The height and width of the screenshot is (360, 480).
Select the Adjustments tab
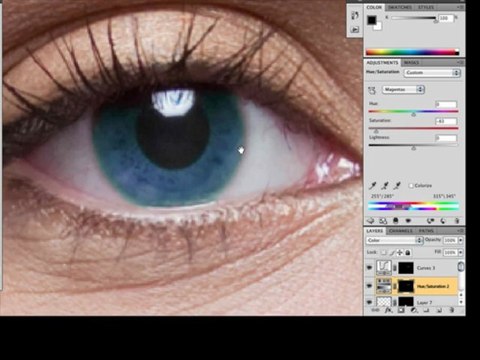(382, 63)
